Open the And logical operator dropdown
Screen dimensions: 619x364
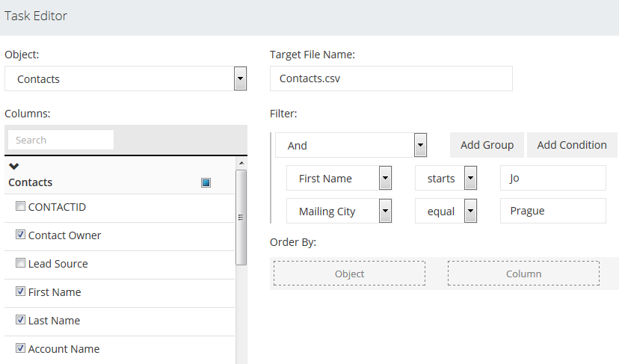pos(420,145)
